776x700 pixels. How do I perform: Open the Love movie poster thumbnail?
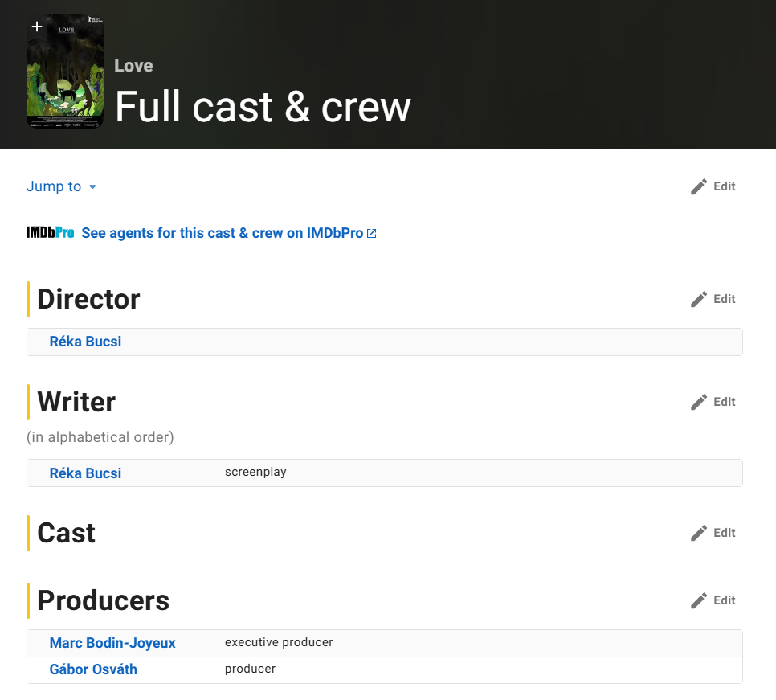point(65,80)
